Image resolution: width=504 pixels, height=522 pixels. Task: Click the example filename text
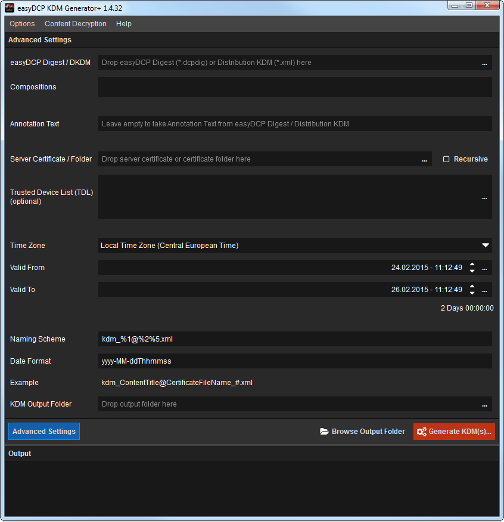177,382
